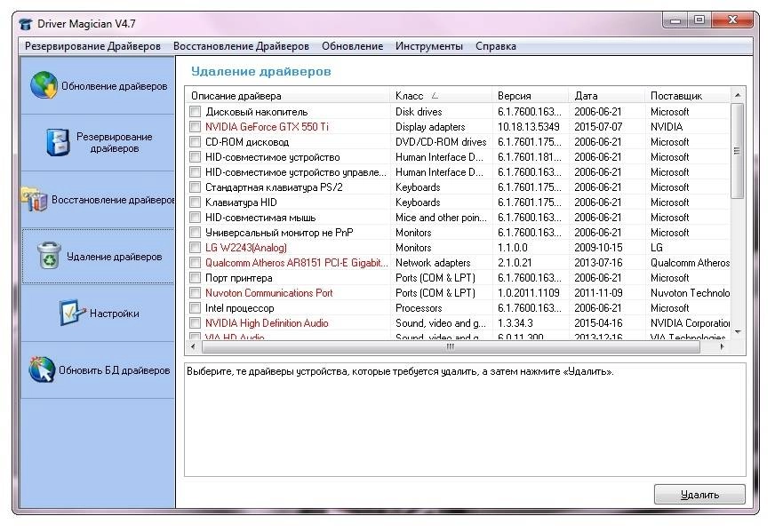Select 'NVIDIA Corporation' supplier cell
775x532 pixels.
pyautogui.click(x=690, y=323)
